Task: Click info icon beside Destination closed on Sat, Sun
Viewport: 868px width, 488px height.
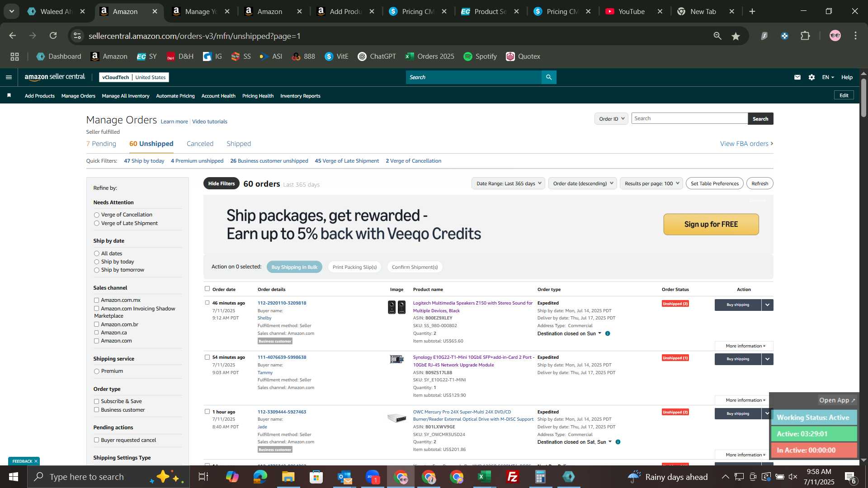Action: (x=618, y=442)
